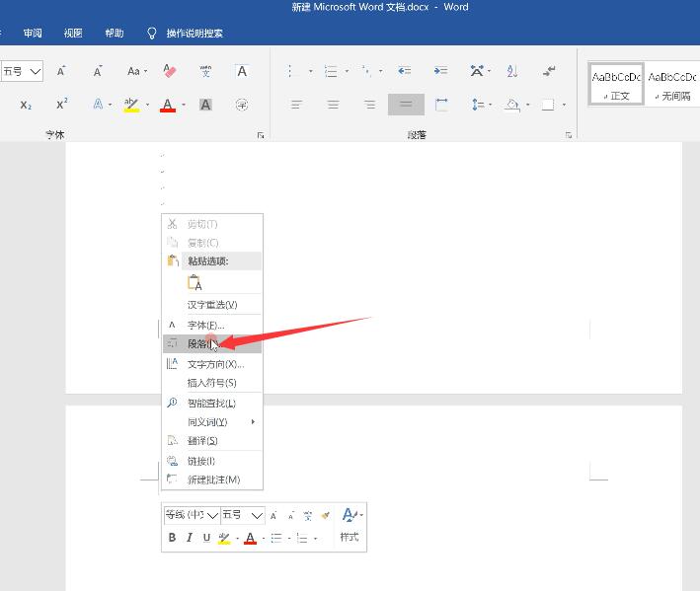Open 样式 styles button in mini toolbar
The image size is (700, 591).
point(350,525)
